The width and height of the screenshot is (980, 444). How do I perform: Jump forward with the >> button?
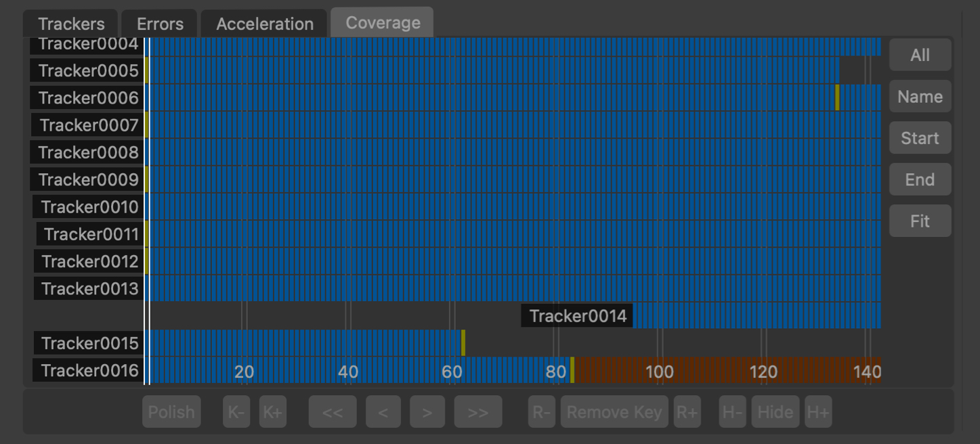click(478, 412)
